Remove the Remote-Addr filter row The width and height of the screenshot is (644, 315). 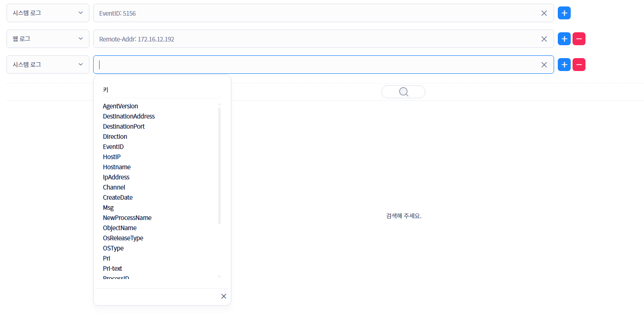[579, 39]
